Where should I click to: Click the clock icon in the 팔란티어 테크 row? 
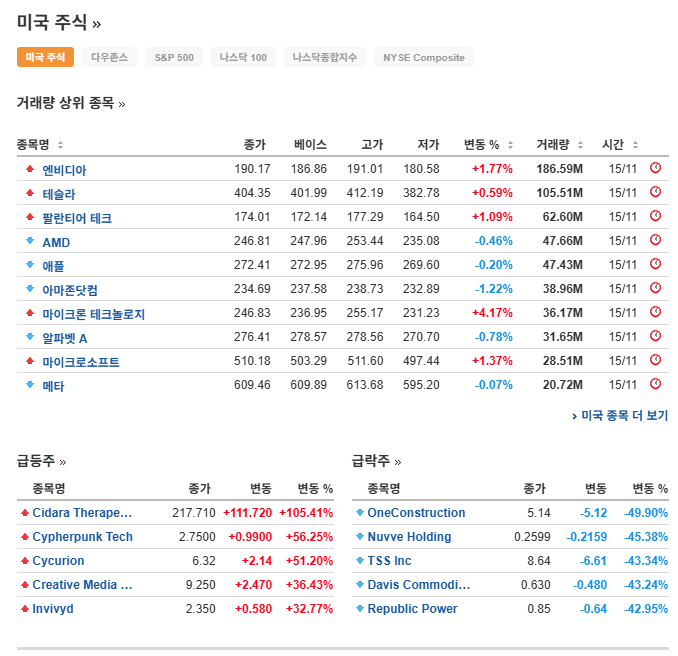tap(655, 216)
